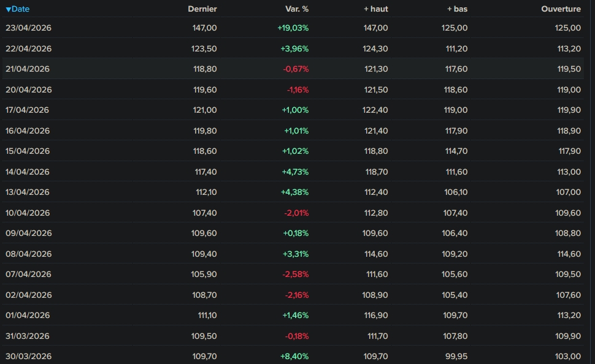Click the +19,03% variation value

293,28
